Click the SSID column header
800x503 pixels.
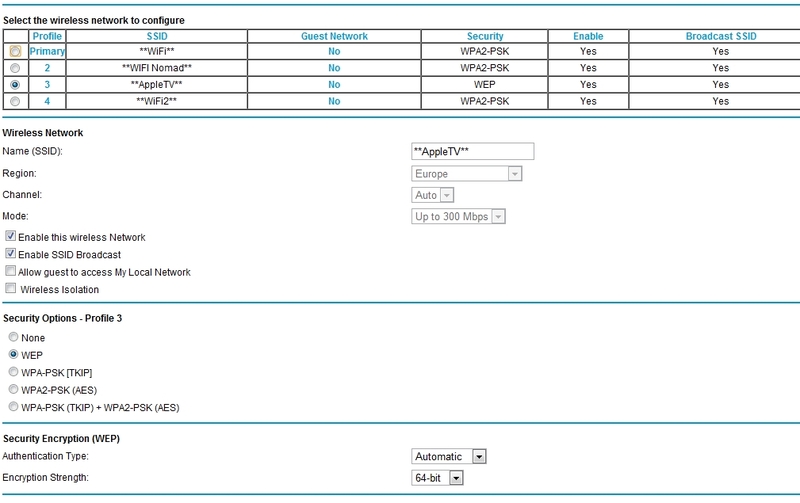(157, 36)
